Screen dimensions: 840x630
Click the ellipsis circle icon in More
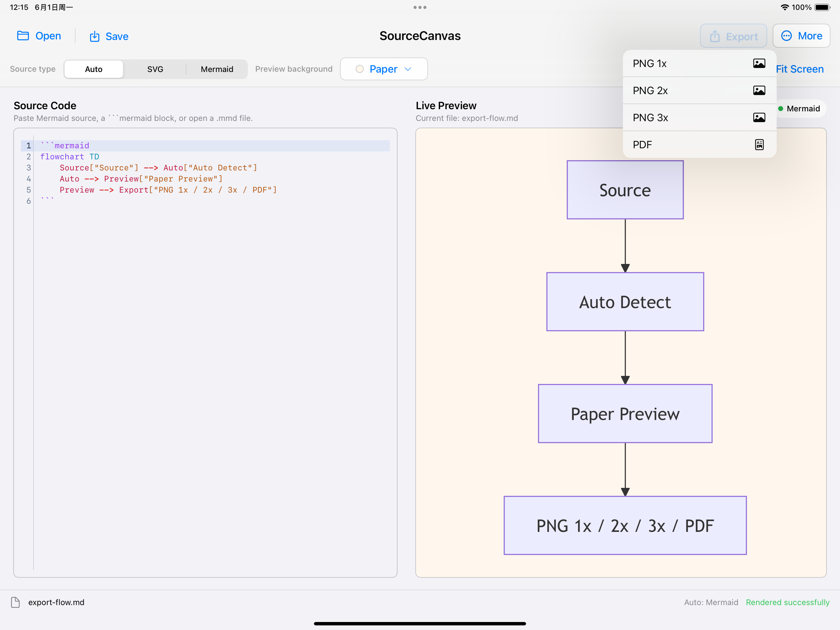pos(786,36)
